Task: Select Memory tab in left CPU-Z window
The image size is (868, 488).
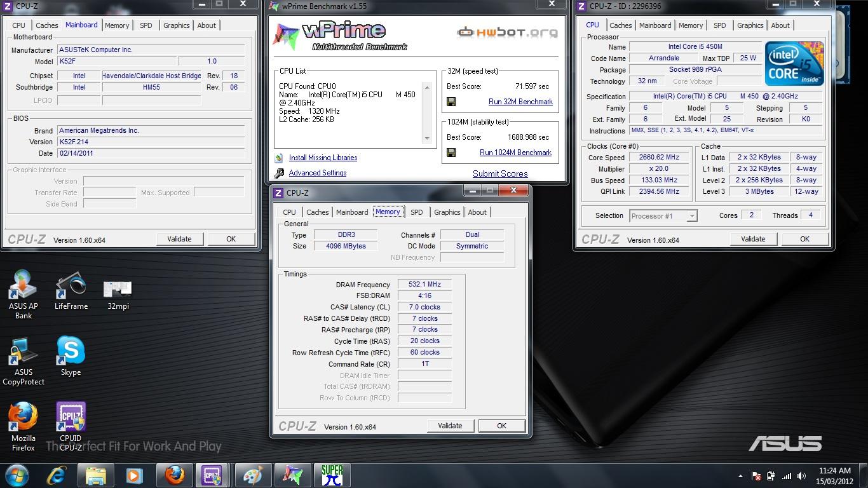Action: coord(117,25)
